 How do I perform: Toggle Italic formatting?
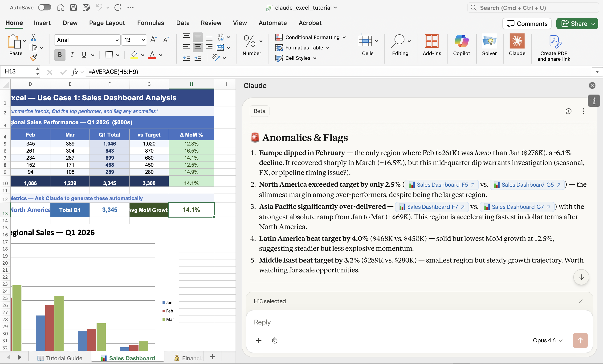click(x=72, y=55)
